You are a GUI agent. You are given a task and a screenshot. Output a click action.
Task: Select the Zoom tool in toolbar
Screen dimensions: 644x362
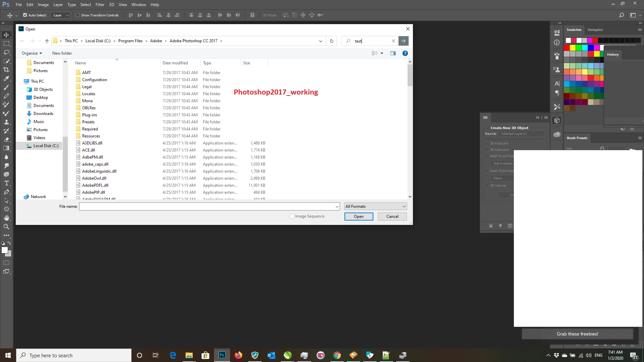(6, 227)
